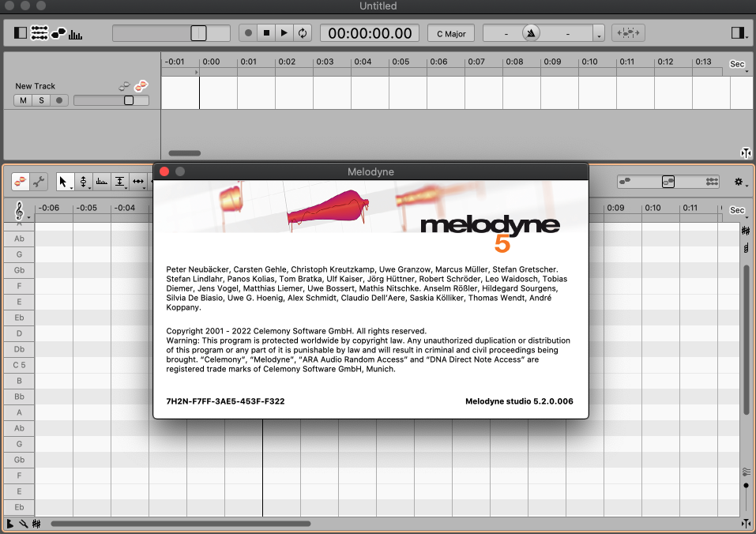Switch to note assignment mode wrench icon
Viewport: 756px width, 534px height.
point(39,182)
